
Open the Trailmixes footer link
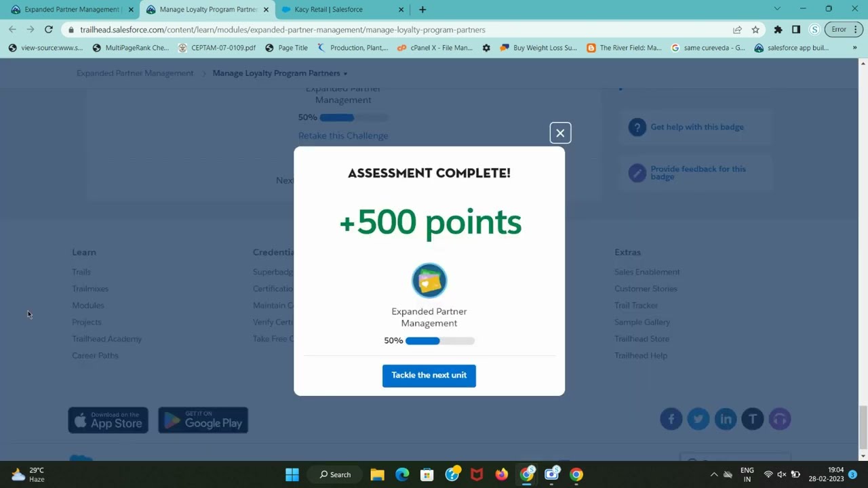(90, 289)
